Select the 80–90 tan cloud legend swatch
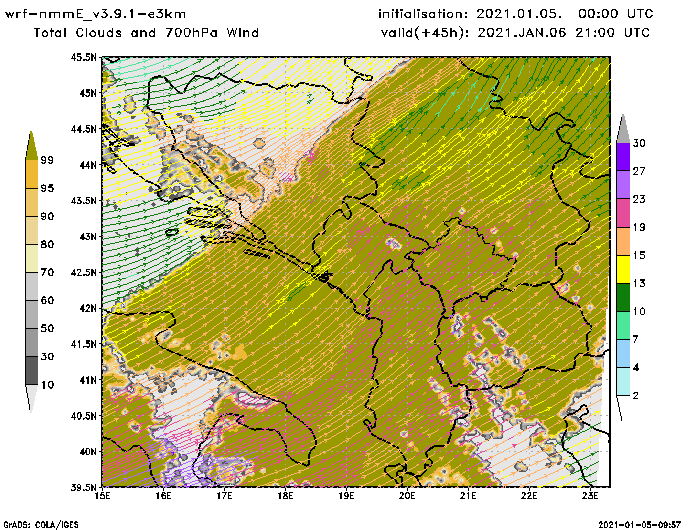Image resolution: width=700 pixels, height=530 pixels. pyautogui.click(x=32, y=230)
